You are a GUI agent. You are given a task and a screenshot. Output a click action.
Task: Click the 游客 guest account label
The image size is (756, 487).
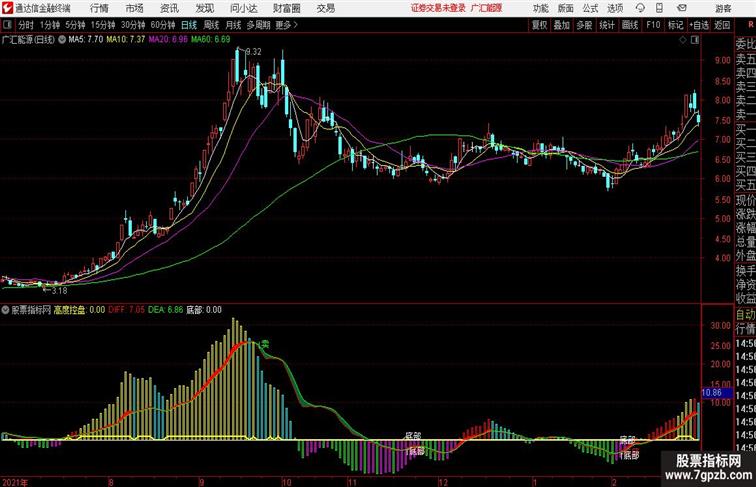(x=723, y=8)
